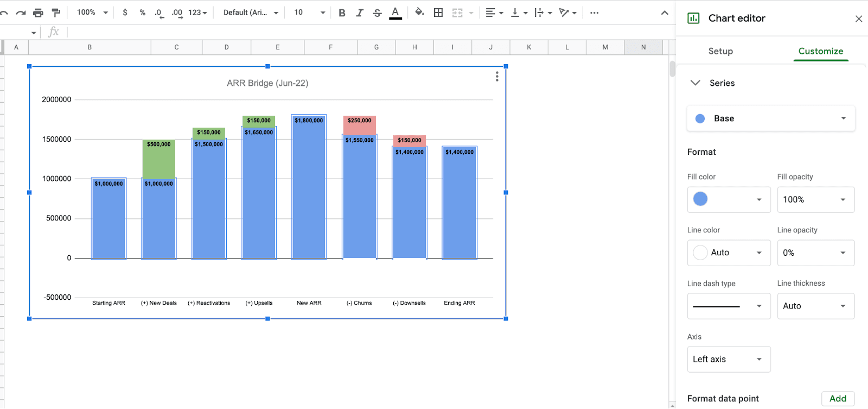The image size is (868, 409).
Task: Open the text color tool
Action: (395, 12)
